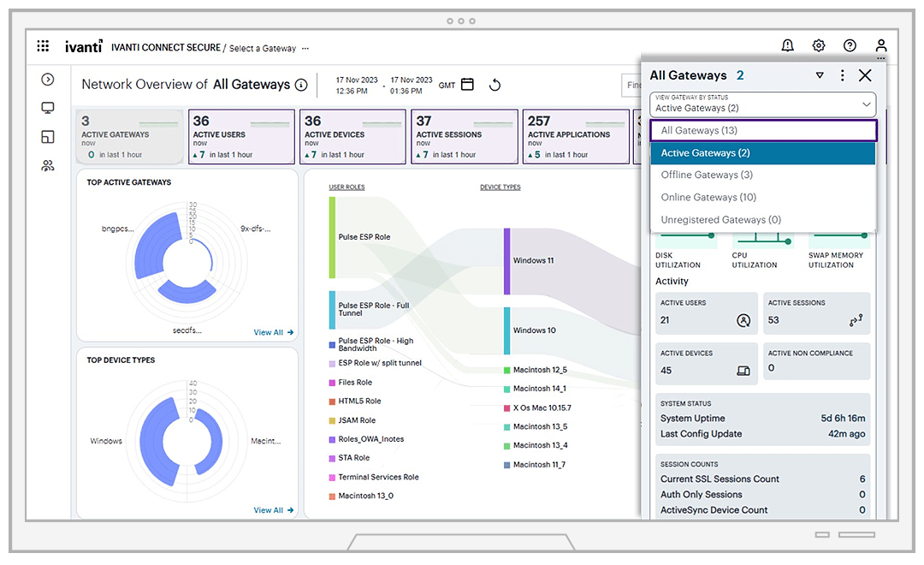Open the monitor icon in left sidebar
924x565 pixels.
point(48,108)
